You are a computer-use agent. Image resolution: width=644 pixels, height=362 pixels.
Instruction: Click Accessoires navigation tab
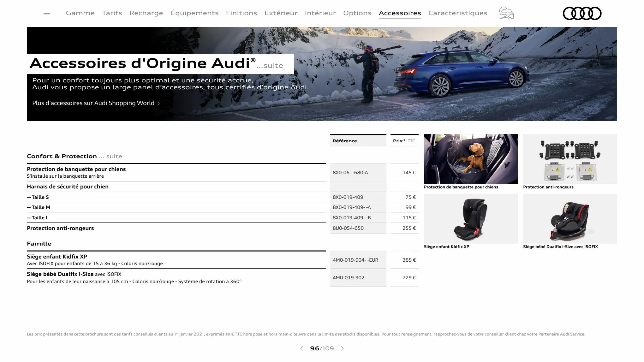pyautogui.click(x=399, y=13)
